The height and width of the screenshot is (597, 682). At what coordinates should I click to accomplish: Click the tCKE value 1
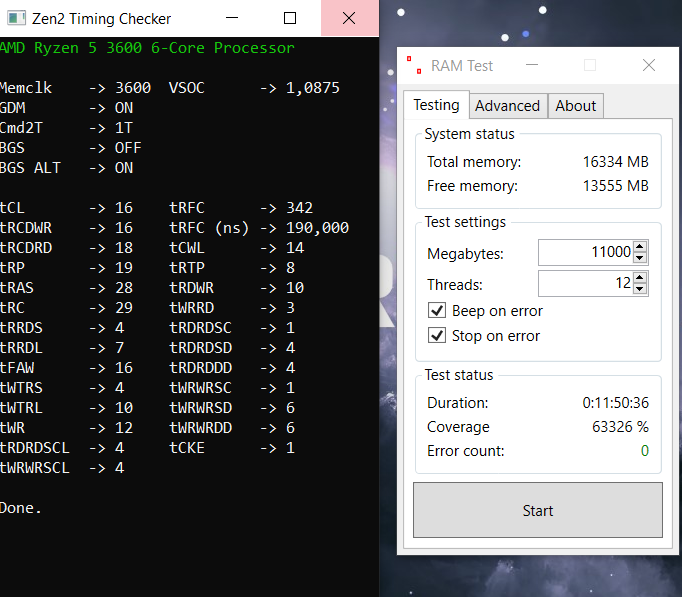291,448
